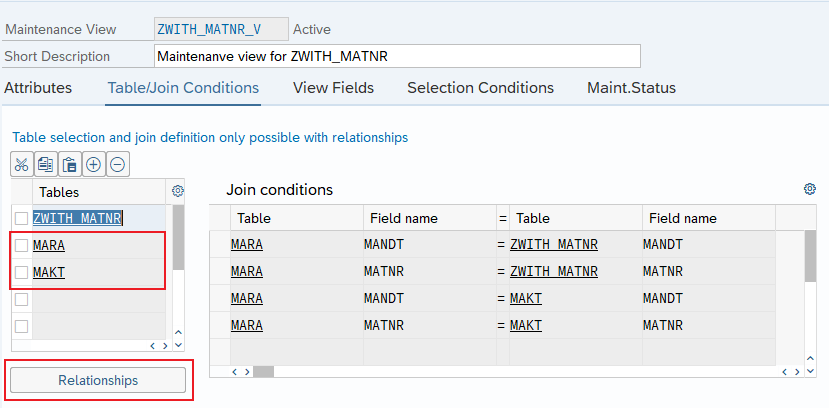Open the MARA table link in Tables list
Viewport: 829px width, 408px height.
pos(50,245)
